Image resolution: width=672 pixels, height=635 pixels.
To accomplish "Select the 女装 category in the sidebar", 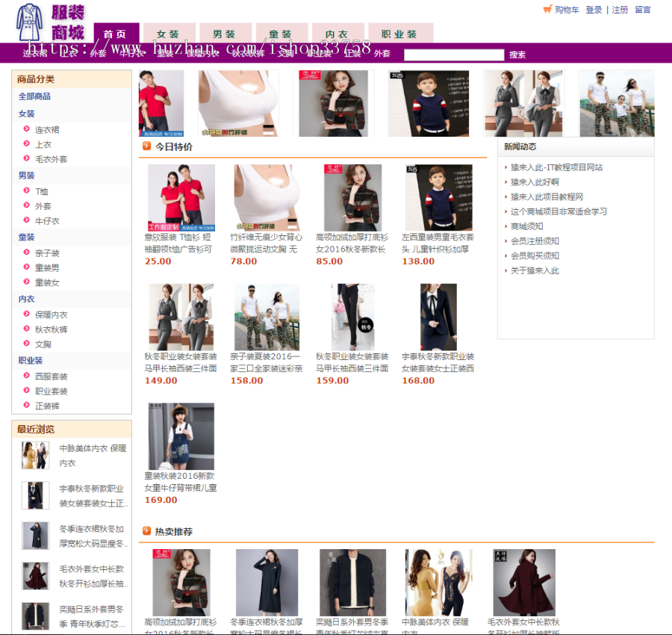I will [x=25, y=114].
